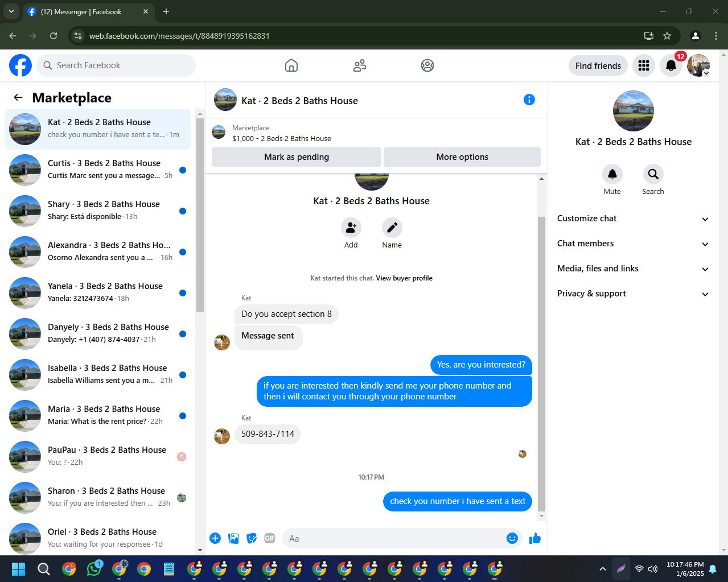
Task: Click the Marketplace back arrow
Action: click(x=18, y=97)
